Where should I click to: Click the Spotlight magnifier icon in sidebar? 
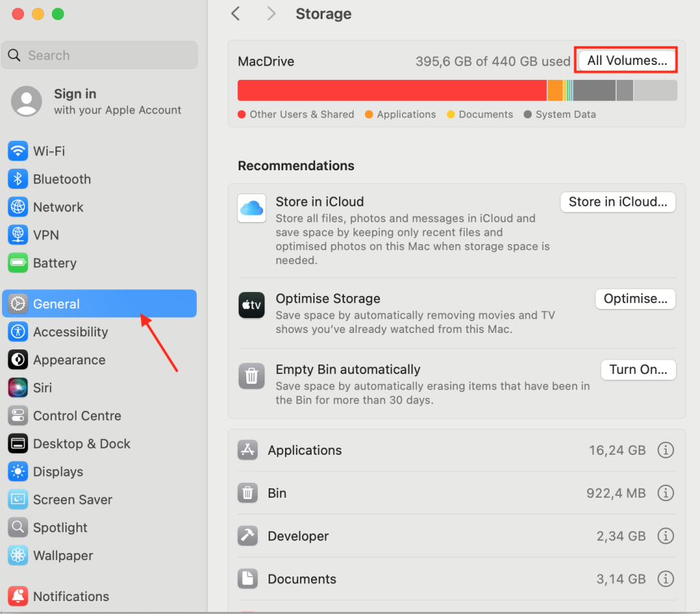tap(18, 527)
